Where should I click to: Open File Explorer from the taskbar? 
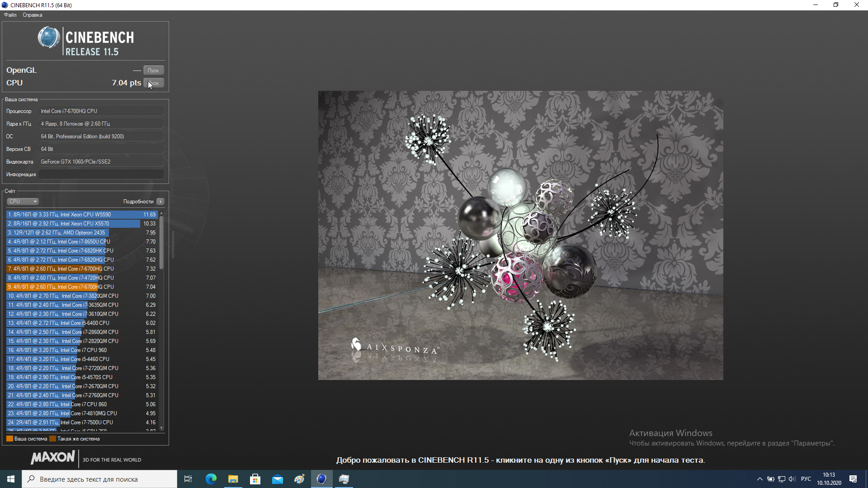[233, 479]
